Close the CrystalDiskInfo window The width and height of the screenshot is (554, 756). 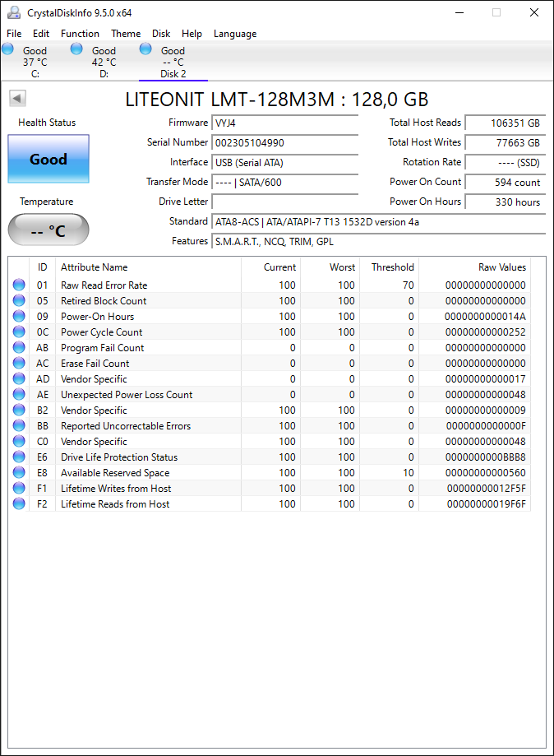coord(533,12)
